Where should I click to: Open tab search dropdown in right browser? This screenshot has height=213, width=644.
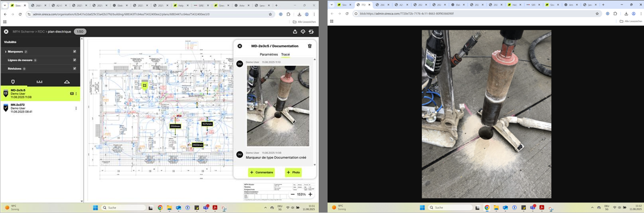(332, 4)
